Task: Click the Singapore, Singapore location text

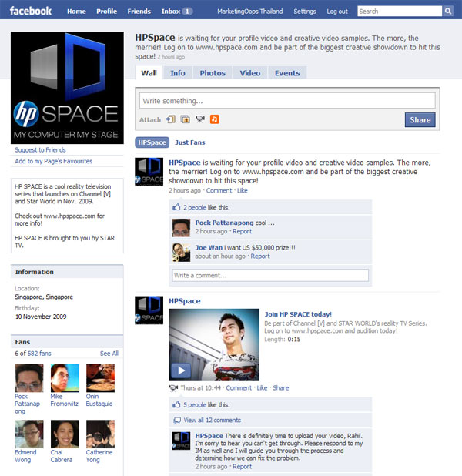Action: 44,297
